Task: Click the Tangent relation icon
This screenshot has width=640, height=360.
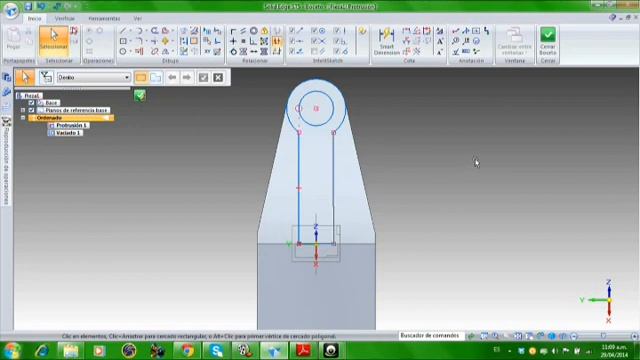Action: coord(233,52)
